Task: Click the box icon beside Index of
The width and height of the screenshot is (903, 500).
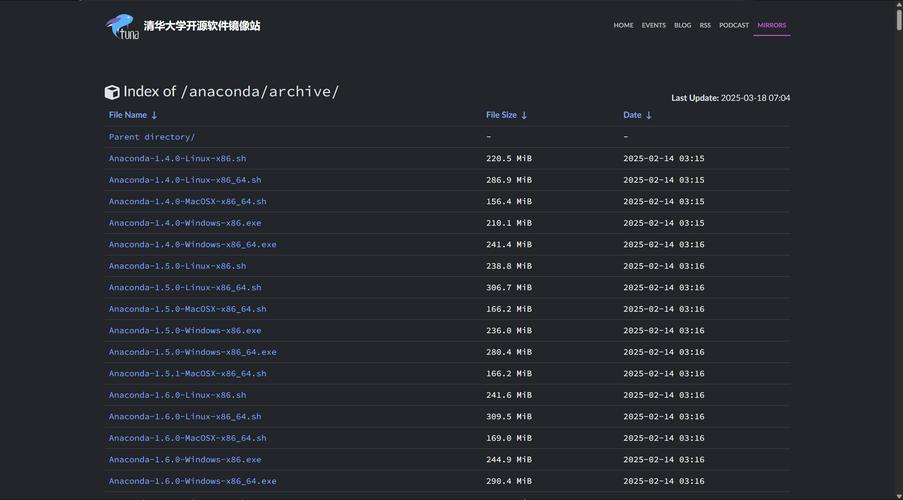Action: pyautogui.click(x=112, y=92)
